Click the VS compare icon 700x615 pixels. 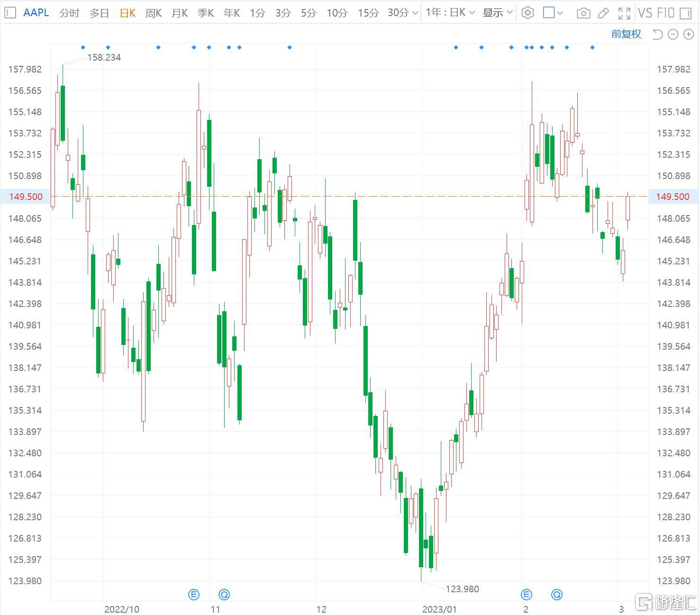(645, 13)
